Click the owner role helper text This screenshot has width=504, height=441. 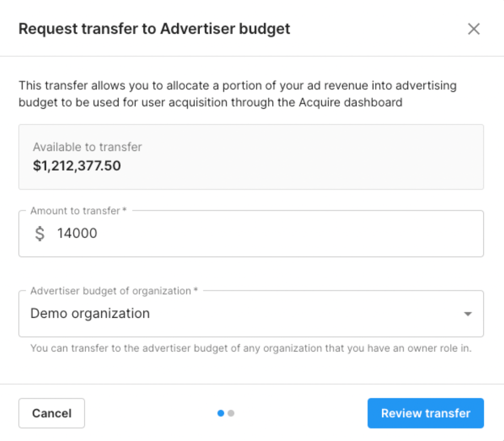pyautogui.click(x=251, y=349)
